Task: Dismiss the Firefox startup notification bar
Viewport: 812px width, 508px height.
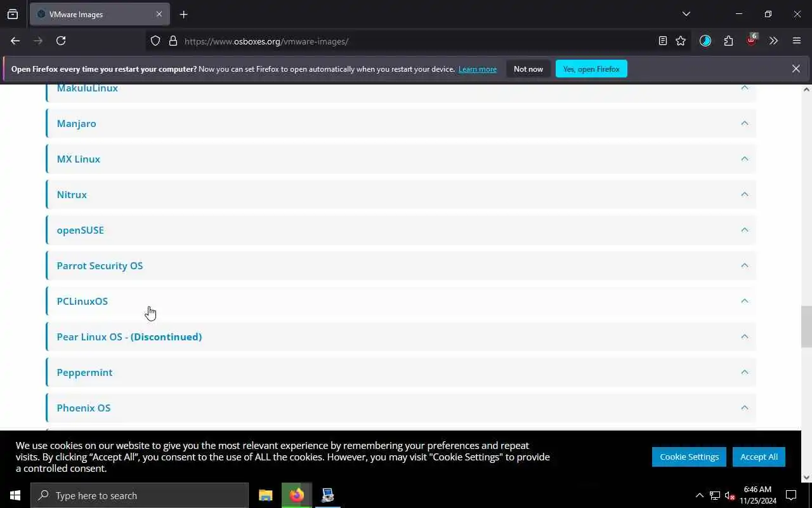Action: 796,69
